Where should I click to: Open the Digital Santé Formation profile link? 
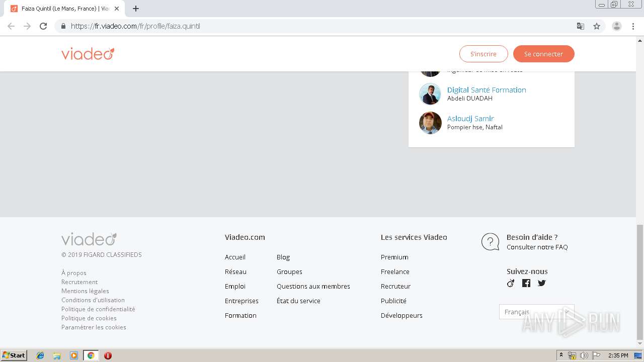pos(487,90)
